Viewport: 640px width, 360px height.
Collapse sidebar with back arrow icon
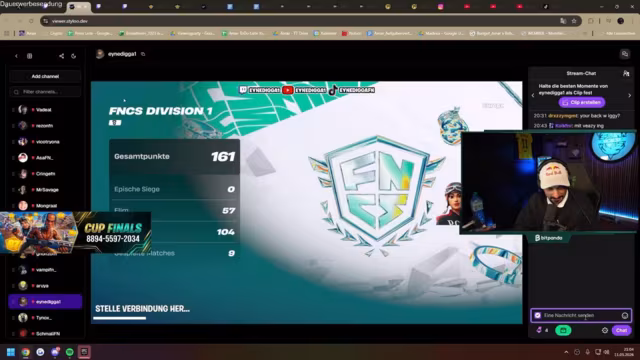click(x=16, y=56)
